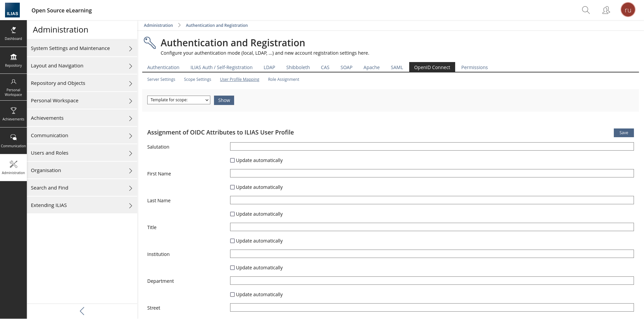This screenshot has height=319, width=644.
Task: Open Achievements trophy icon
Action: coord(13,114)
